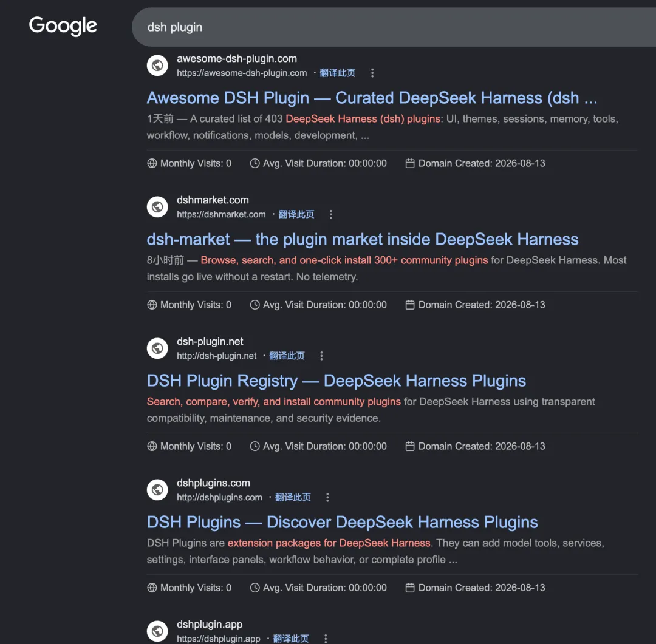Translate the dshmarket.com page via 翻译此页
Image resolution: width=656 pixels, height=644 pixels.
click(x=296, y=214)
